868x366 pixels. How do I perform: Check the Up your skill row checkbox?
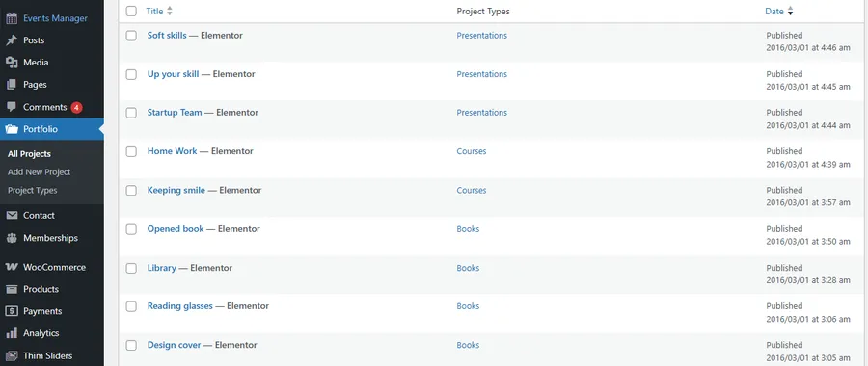coord(131,74)
